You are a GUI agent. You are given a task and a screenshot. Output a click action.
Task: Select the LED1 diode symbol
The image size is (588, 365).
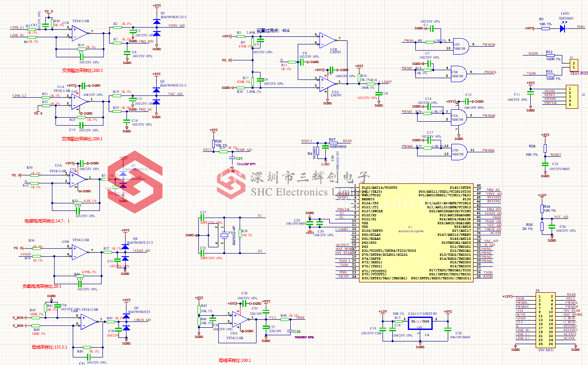[x=562, y=28]
